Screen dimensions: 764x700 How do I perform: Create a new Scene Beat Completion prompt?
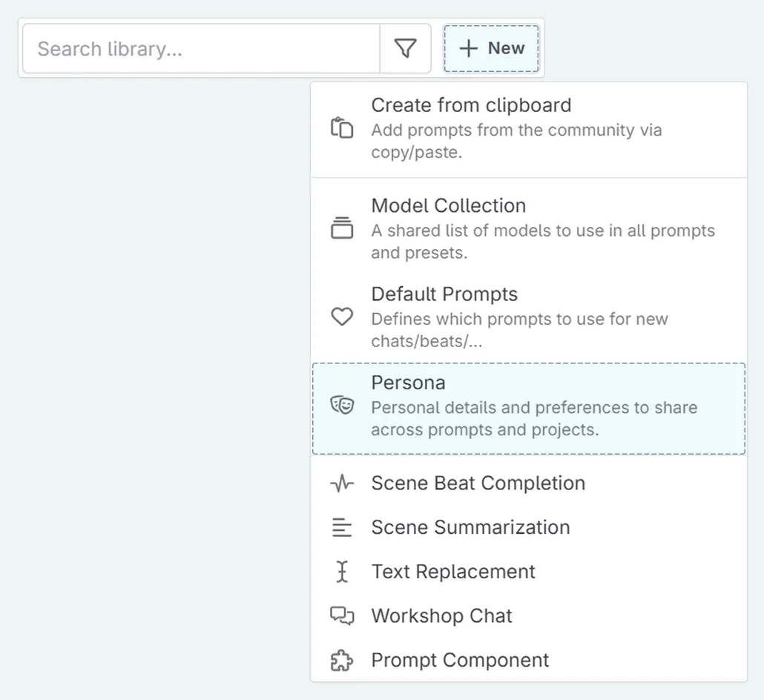coord(529,483)
